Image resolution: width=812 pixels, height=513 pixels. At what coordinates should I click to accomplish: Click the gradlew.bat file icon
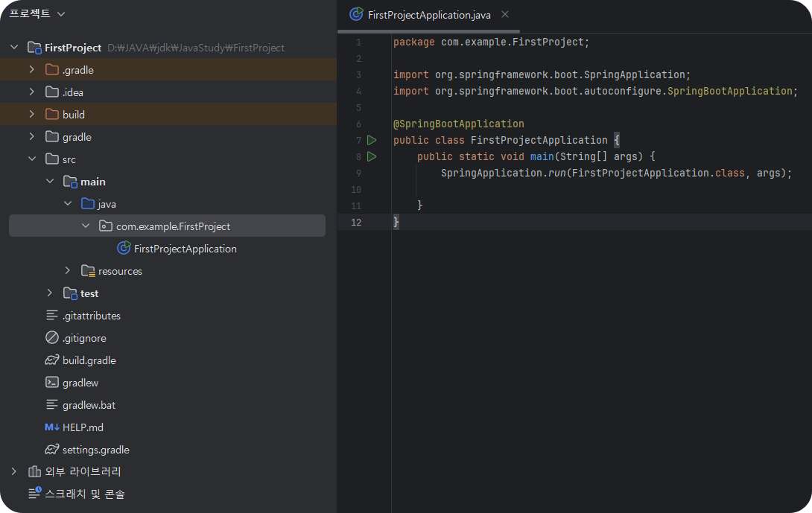click(x=52, y=404)
